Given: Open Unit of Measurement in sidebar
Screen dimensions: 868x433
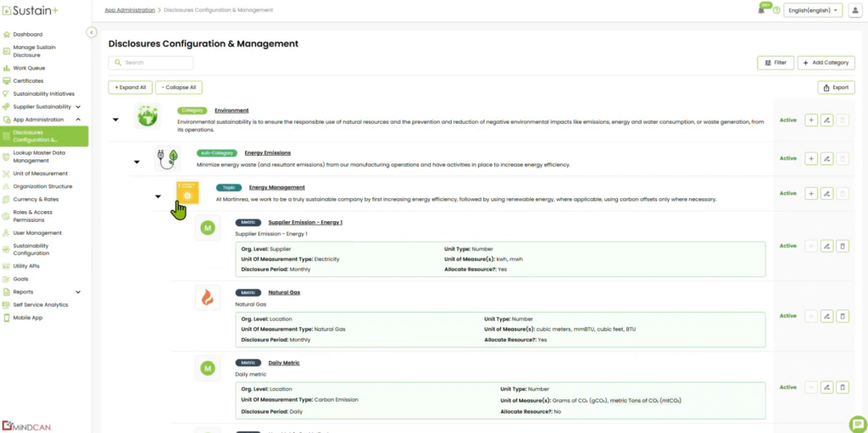Looking at the screenshot, I should click(41, 174).
